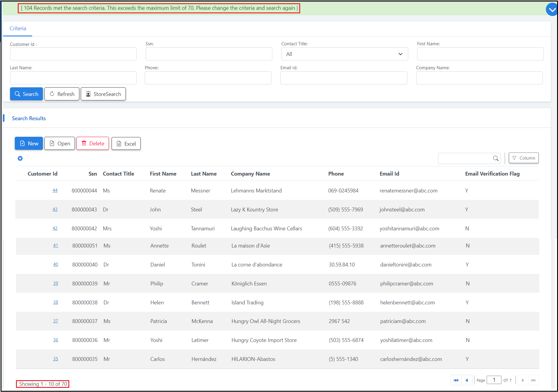Create a record with New button
This screenshot has height=392, width=558.
(x=29, y=144)
